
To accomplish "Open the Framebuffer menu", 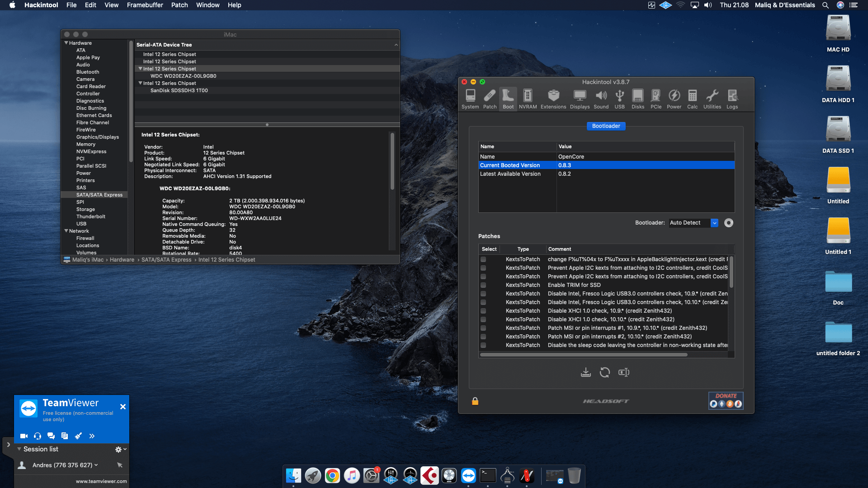I will (x=144, y=5).
